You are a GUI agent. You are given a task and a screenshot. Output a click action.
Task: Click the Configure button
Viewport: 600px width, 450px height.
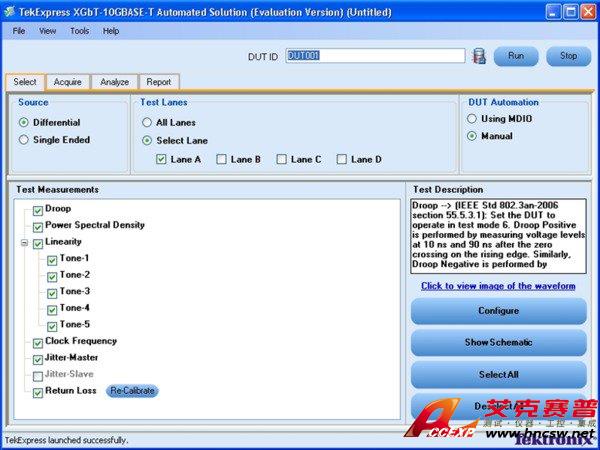click(x=498, y=311)
